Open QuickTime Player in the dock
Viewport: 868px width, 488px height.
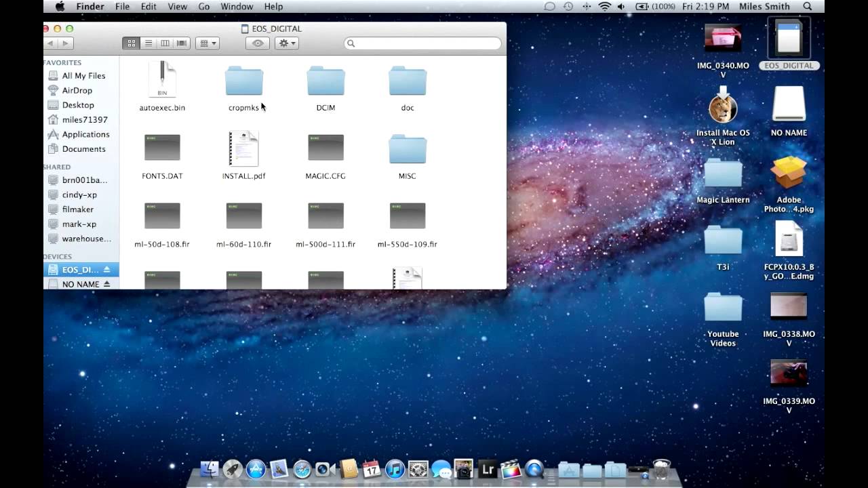(534, 469)
